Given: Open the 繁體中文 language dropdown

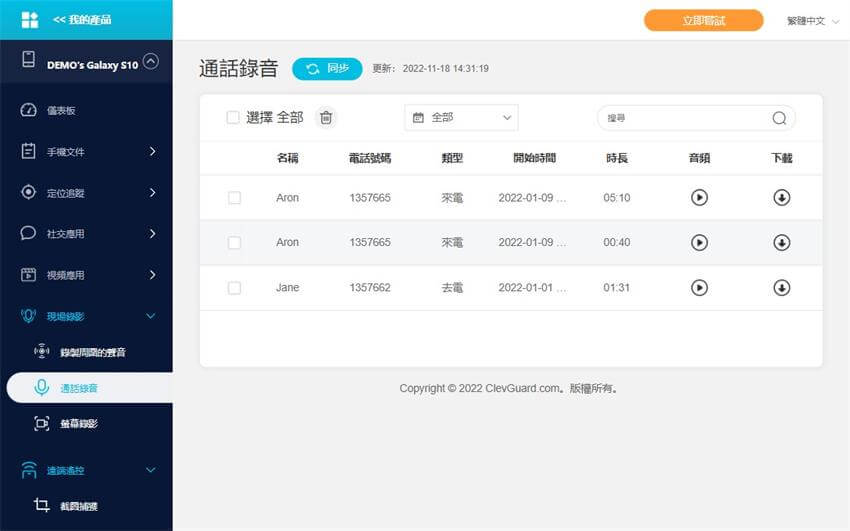Looking at the screenshot, I should click(x=813, y=21).
